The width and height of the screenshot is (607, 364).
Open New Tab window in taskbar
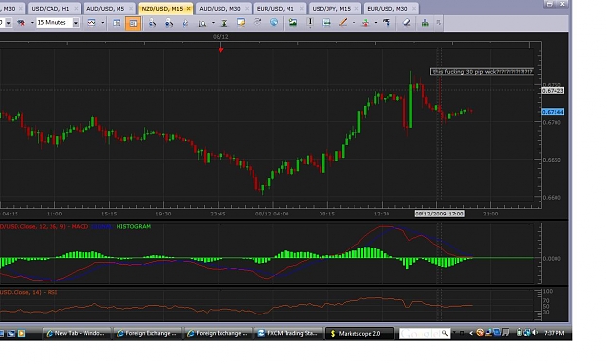[76, 333]
